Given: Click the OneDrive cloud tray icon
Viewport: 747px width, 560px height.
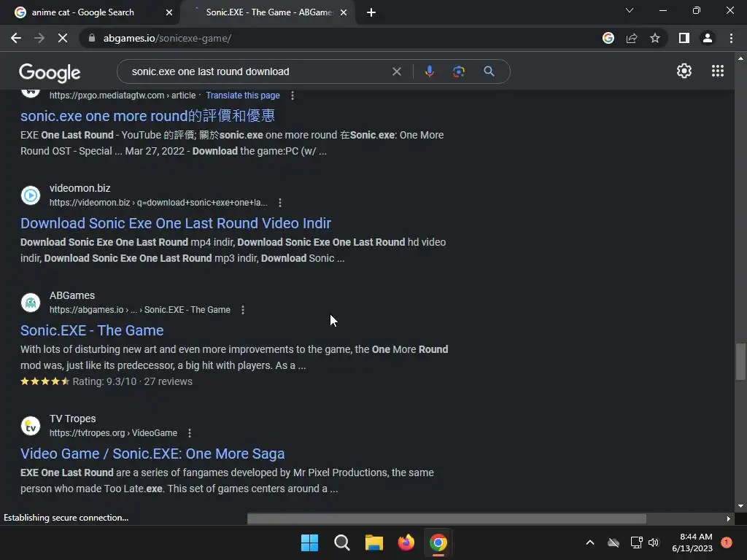Looking at the screenshot, I should (x=614, y=542).
